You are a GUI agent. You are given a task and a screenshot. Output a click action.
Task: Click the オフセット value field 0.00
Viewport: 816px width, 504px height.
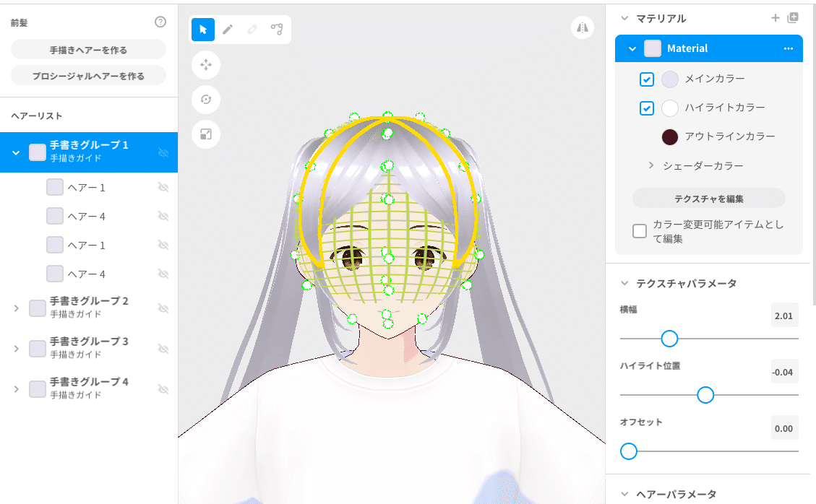click(x=783, y=429)
